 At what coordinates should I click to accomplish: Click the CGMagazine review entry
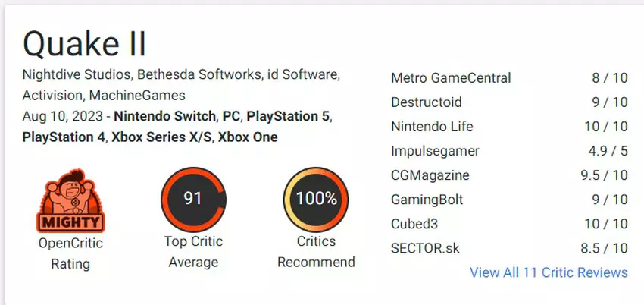point(430,175)
